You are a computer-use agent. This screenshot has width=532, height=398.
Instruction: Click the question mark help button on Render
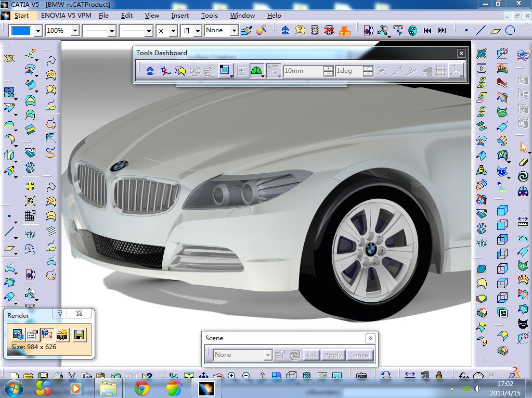60,313
